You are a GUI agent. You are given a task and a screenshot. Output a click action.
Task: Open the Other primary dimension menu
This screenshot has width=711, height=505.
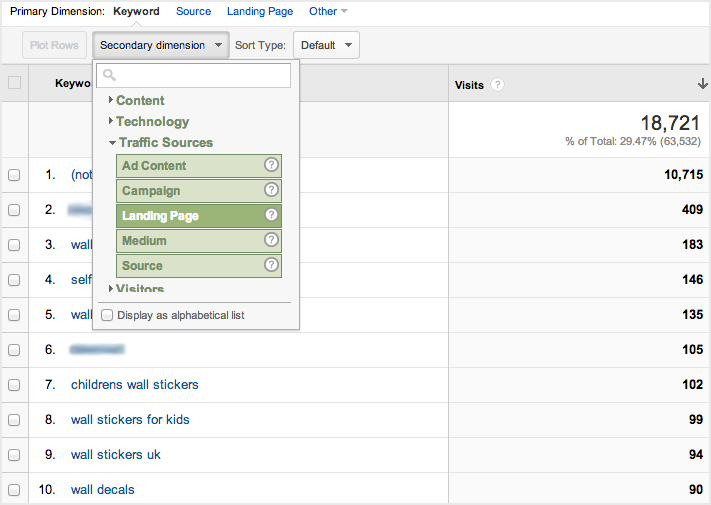coord(328,11)
